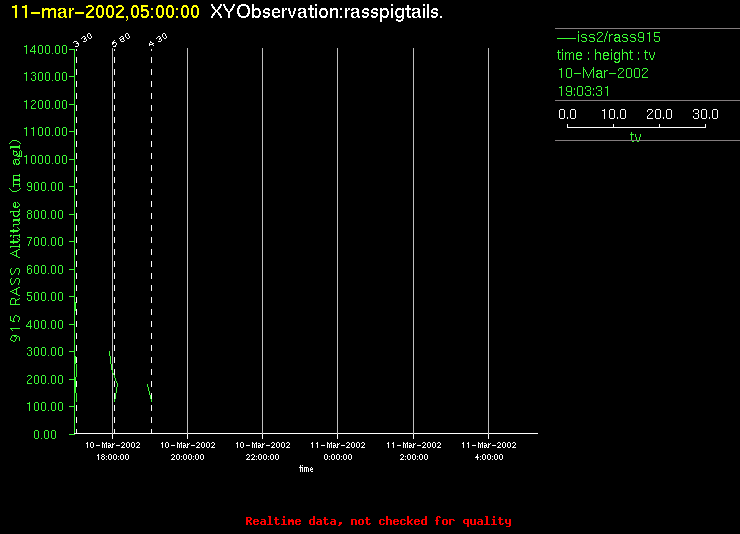Click the '1000.00' altitude label
740x534 pixels.
[45, 159]
